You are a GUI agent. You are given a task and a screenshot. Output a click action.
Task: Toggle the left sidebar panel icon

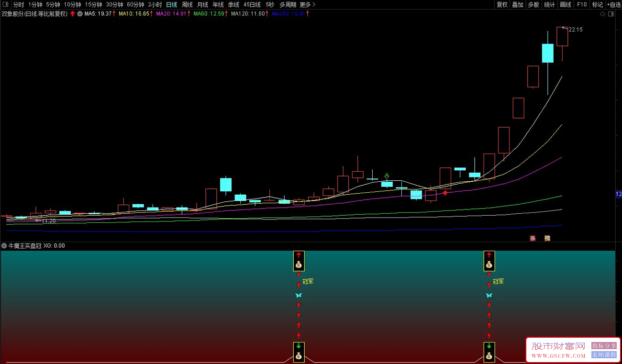(5, 4)
